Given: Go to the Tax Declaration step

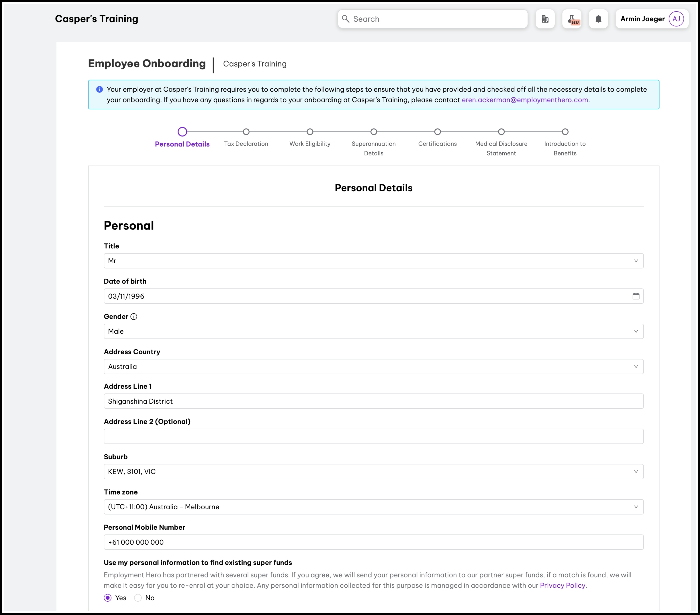Looking at the screenshot, I should [246, 132].
